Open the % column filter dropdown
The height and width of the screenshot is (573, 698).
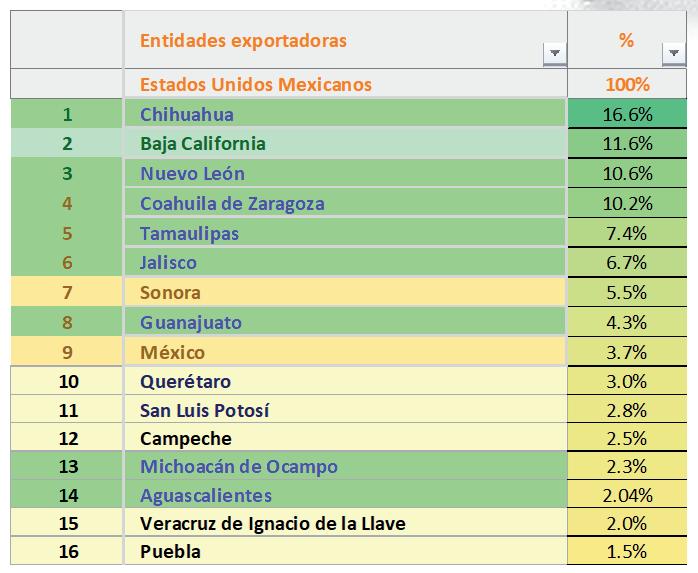[x=674, y=53]
